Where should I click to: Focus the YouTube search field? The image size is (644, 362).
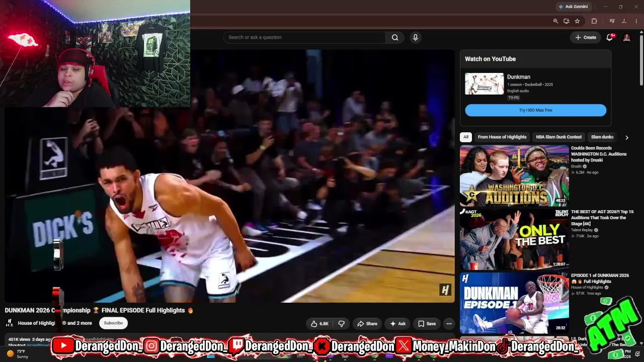[x=304, y=37]
